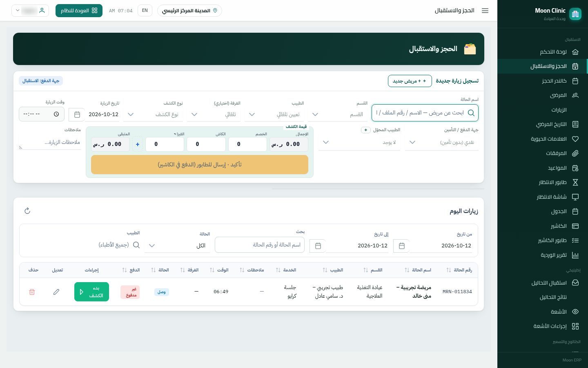Image resolution: width=588 pixels, height=368 pixels.
Task: Sort table by time column
Action: 212,270
